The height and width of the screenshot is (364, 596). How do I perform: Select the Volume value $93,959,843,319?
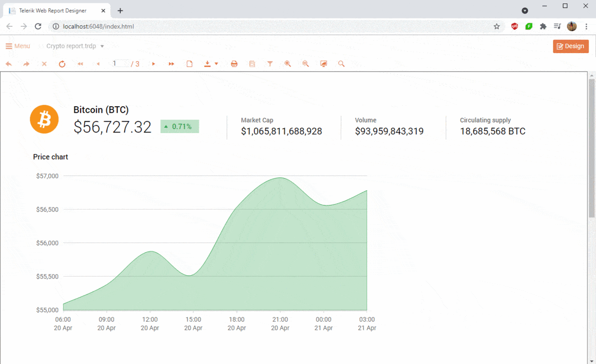pos(389,132)
